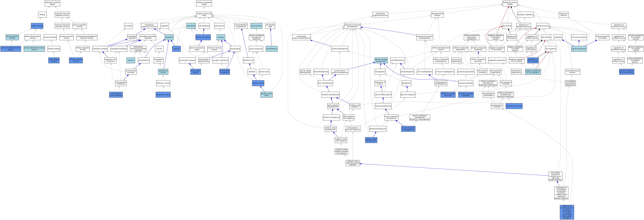The image size is (644, 220).
Task: Click the 'cell communication' node
Action: 579,37
